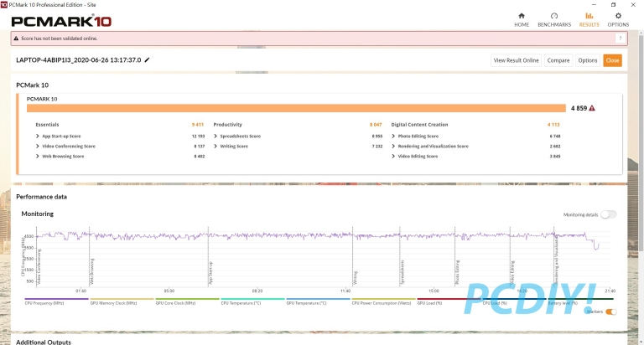The image size is (644, 345).
Task: Select GPU Temperature legend entry
Action: pyautogui.click(x=306, y=303)
